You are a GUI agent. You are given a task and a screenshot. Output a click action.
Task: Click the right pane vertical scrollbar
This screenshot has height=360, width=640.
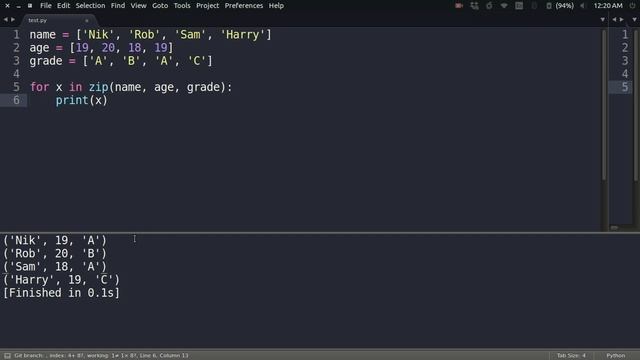coord(636,105)
